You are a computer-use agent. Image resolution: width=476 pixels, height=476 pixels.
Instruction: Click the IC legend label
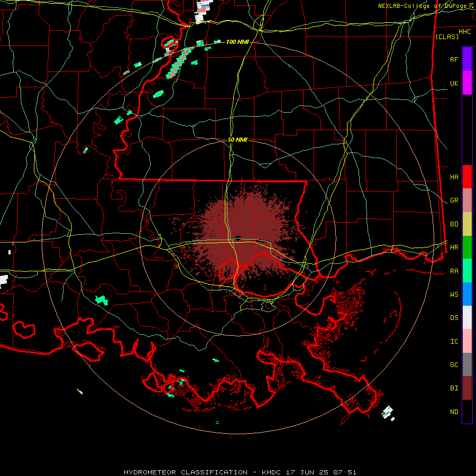(x=454, y=342)
